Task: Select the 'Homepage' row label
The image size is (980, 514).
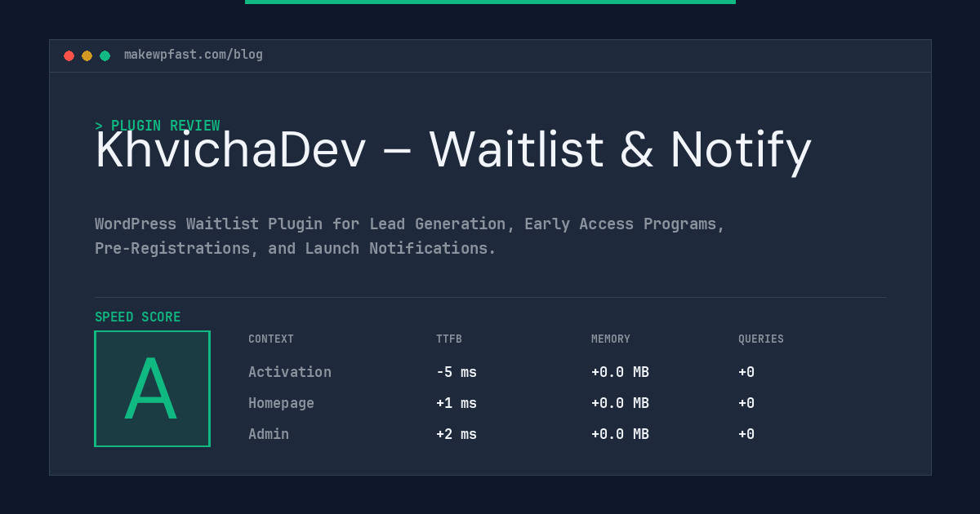Action: (x=281, y=403)
